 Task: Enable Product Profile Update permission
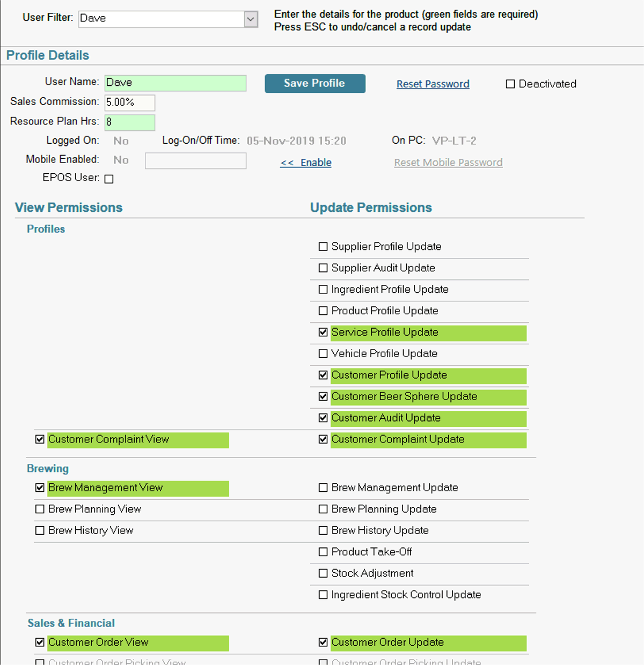(x=323, y=311)
